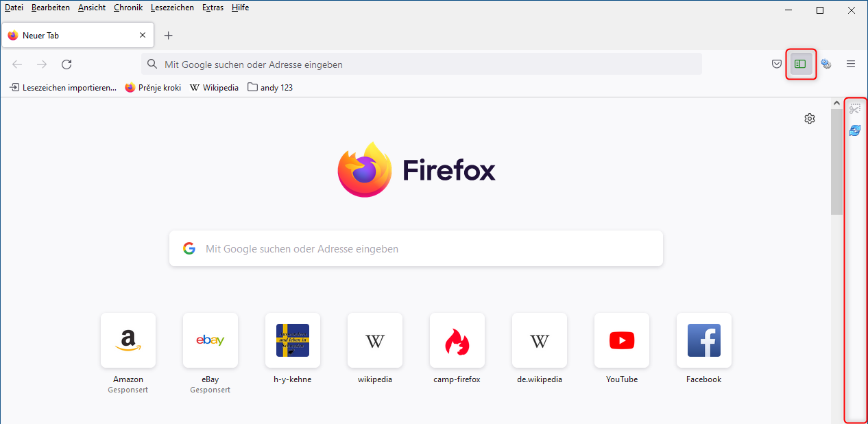Screen dimensions: 868x424
Task: Save page to Pocket icon
Action: point(776,64)
